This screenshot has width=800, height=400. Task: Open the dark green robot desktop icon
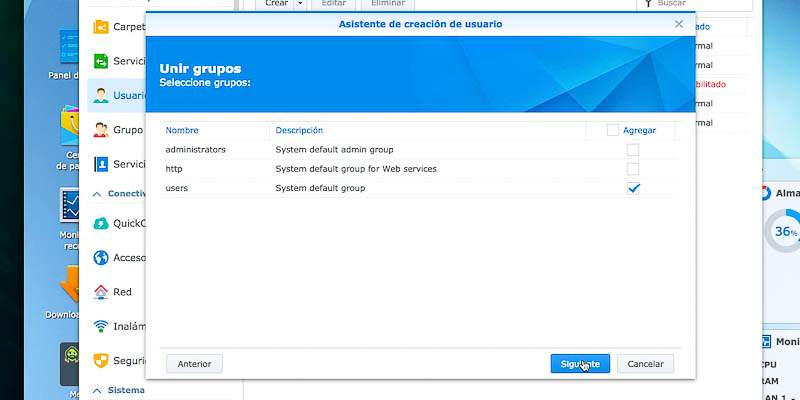(69, 364)
